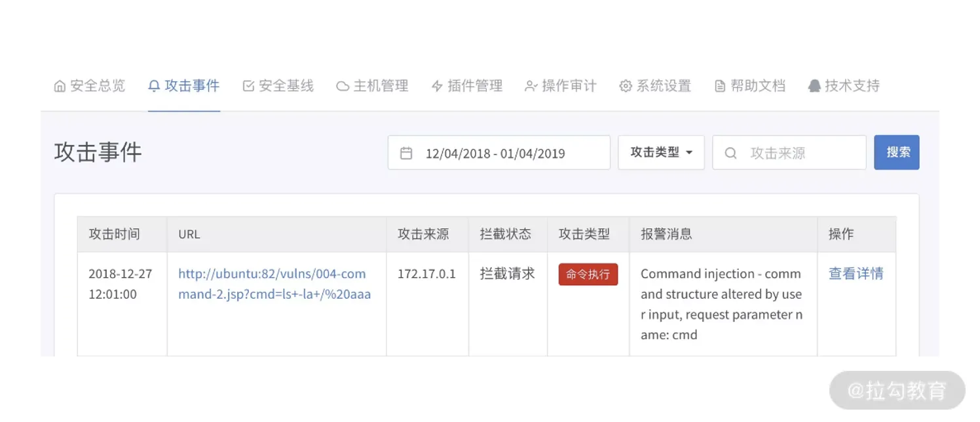
Task: Click the blue 搜索 button
Action: pos(897,152)
